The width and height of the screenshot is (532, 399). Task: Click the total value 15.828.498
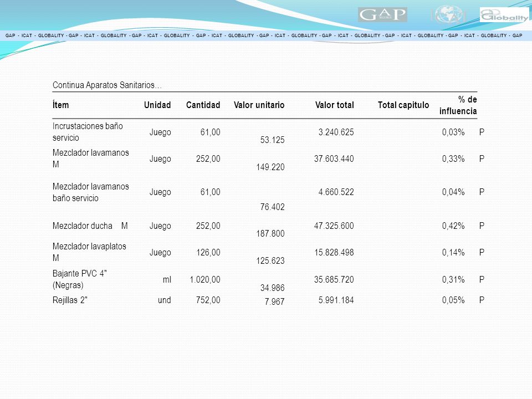pos(334,253)
